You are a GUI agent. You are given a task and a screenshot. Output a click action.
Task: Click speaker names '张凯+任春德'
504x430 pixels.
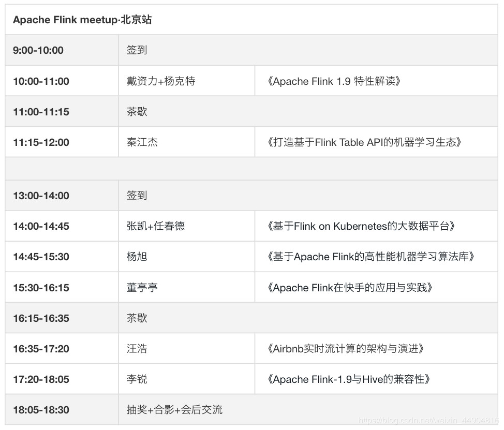click(x=156, y=226)
